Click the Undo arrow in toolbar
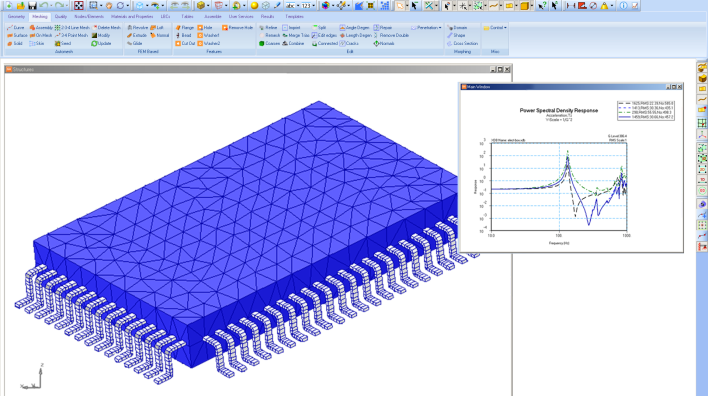This screenshot has height=396, width=708. coord(44,5)
